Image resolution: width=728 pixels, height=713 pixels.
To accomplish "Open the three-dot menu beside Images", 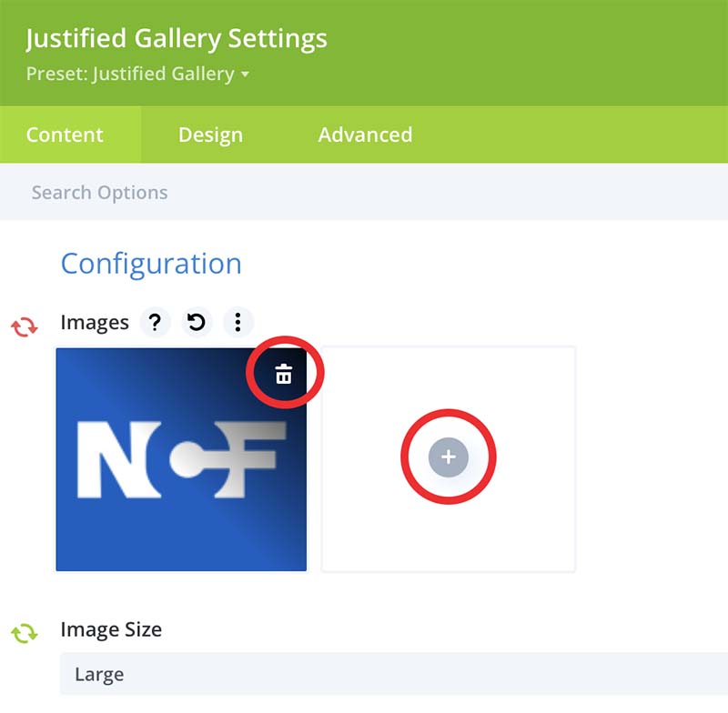I will point(238,322).
